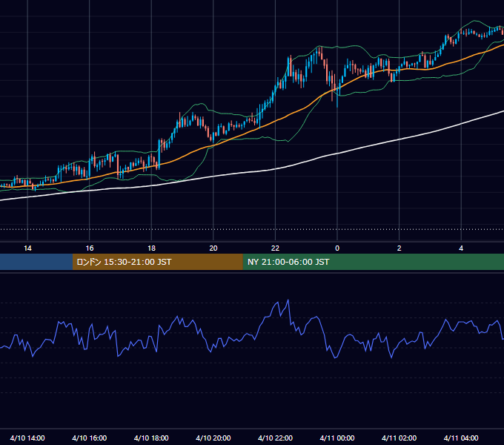
Task: Click the oscillator time label 4/10 14:00
Action: tap(27, 438)
